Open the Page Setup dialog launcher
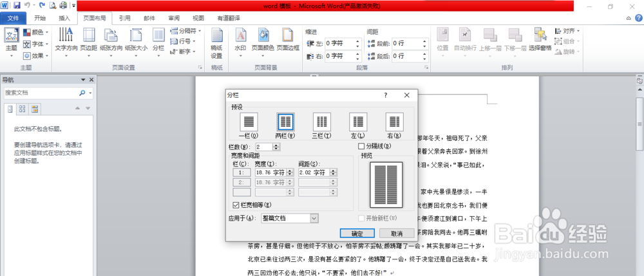 coord(200,68)
